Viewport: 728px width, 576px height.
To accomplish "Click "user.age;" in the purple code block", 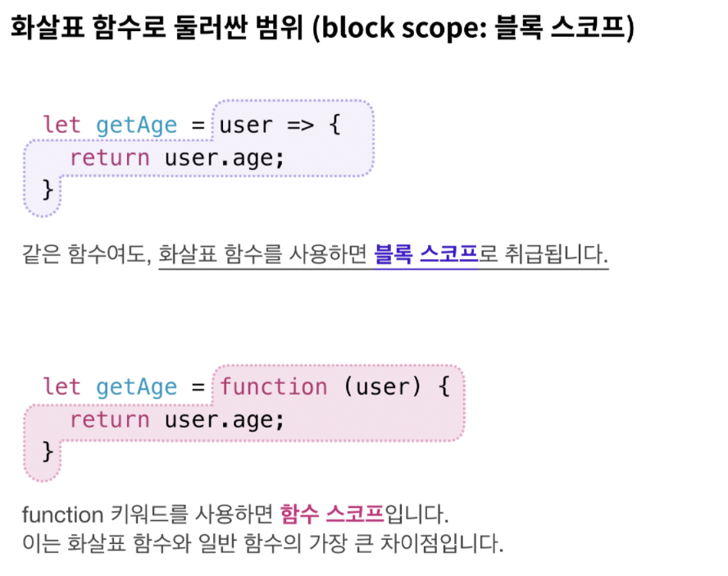I will pos(225,157).
